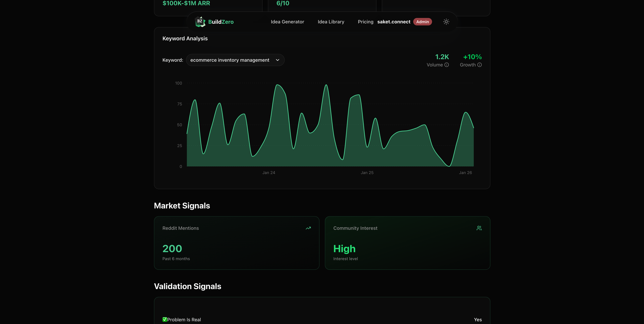Toggle the Admin badge next to saket.connect

click(x=423, y=22)
